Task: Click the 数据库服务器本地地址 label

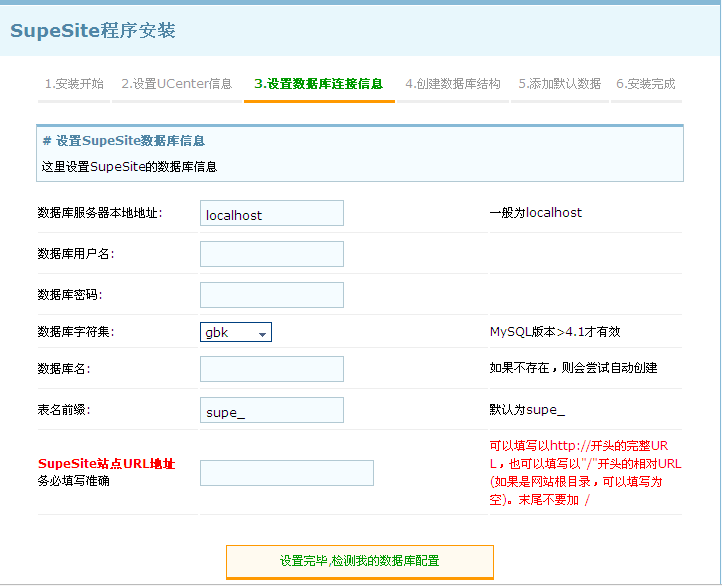Action: pyautogui.click(x=100, y=213)
